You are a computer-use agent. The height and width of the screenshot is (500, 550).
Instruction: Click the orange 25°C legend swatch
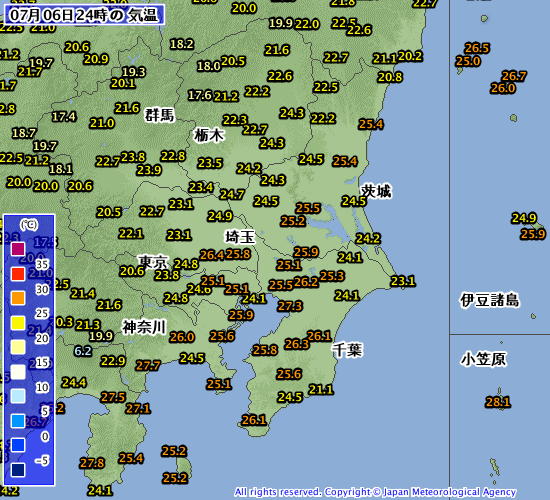pos(18,298)
